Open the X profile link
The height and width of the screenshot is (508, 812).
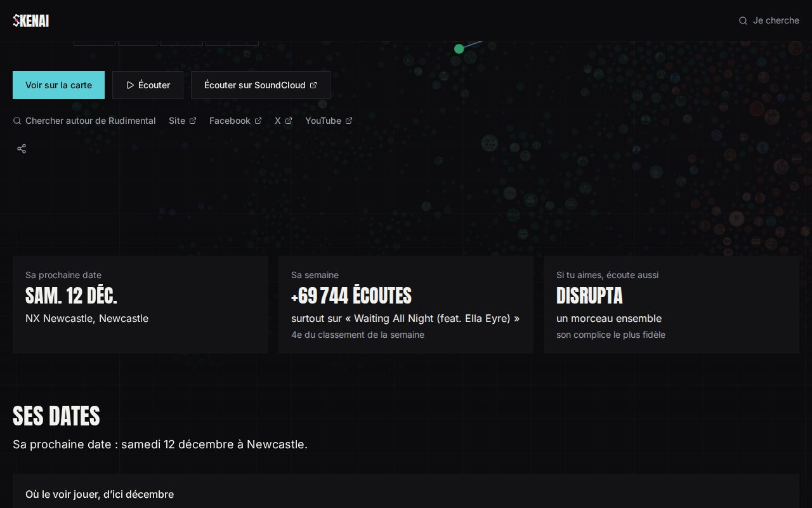click(x=284, y=121)
